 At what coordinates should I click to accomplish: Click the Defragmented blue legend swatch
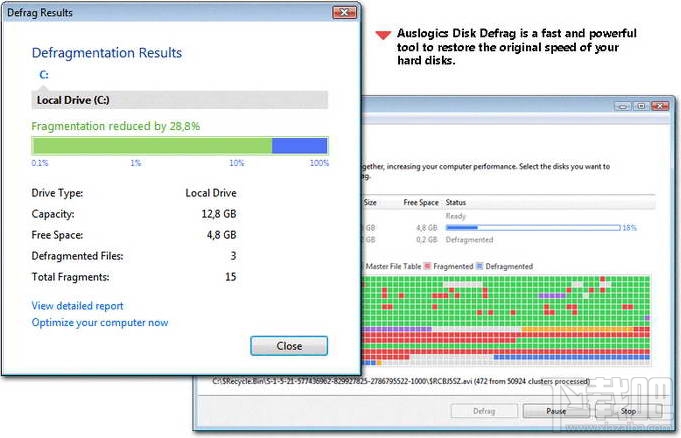[x=479, y=266]
